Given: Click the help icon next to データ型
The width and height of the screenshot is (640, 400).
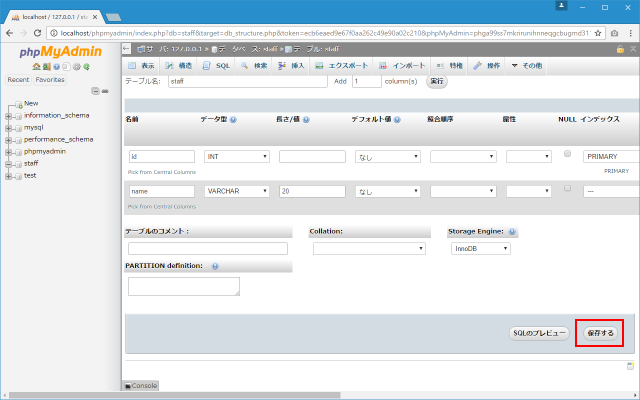Looking at the screenshot, I should (x=233, y=119).
